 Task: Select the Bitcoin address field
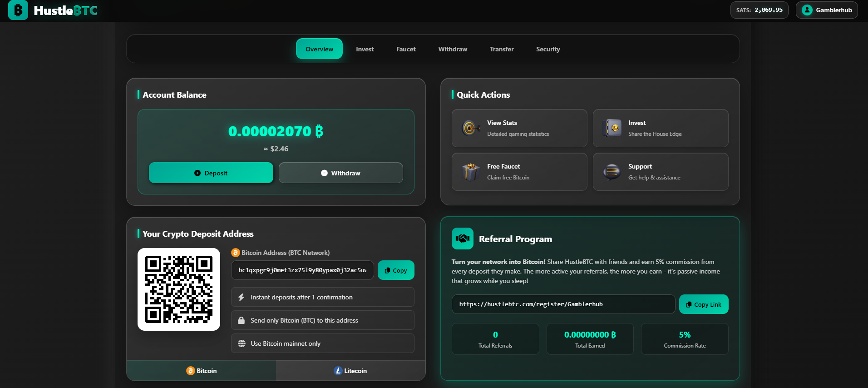tap(302, 270)
